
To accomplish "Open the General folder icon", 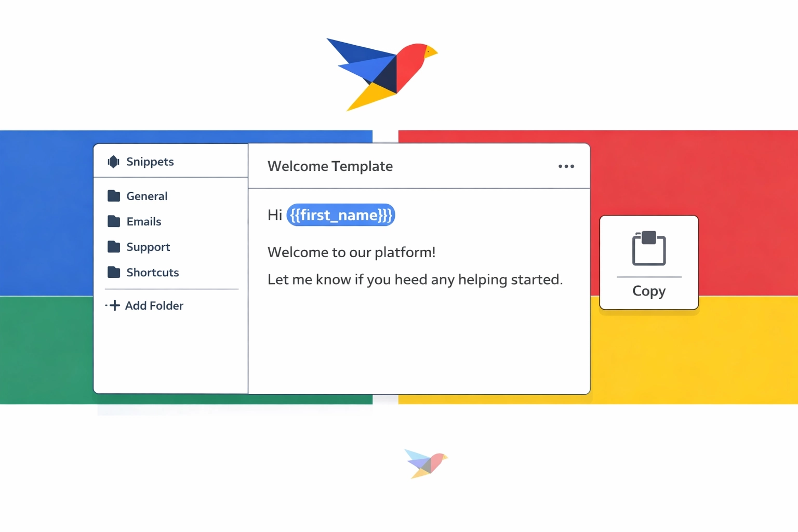I will click(113, 195).
